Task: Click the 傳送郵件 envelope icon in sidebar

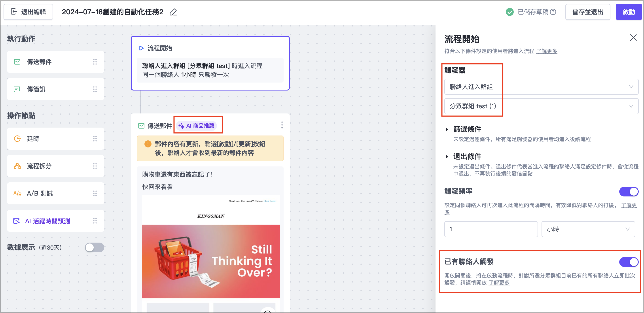Action: click(x=17, y=62)
